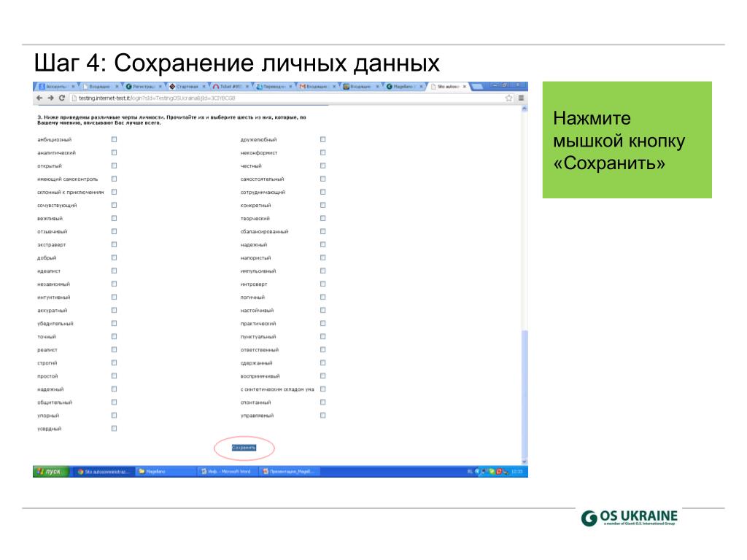Screen dimensions: 747x560
Task: Click the system tray clock
Action: [x=517, y=472]
